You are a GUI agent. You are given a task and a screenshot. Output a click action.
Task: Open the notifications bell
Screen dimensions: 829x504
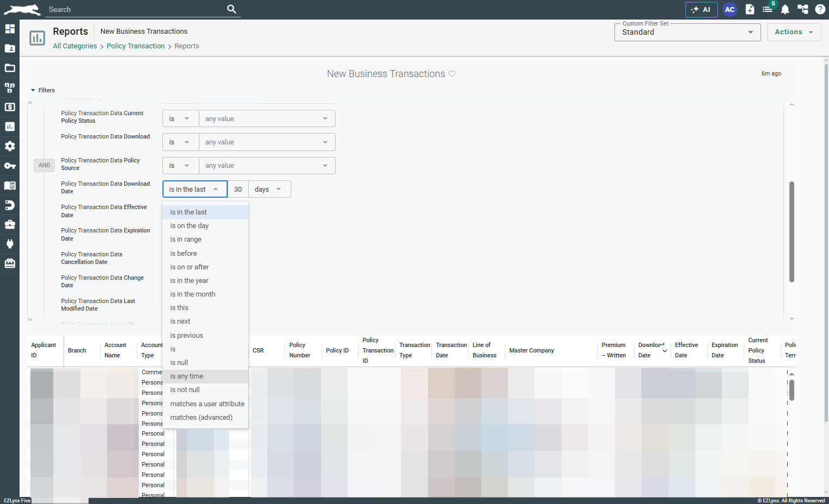785,9
